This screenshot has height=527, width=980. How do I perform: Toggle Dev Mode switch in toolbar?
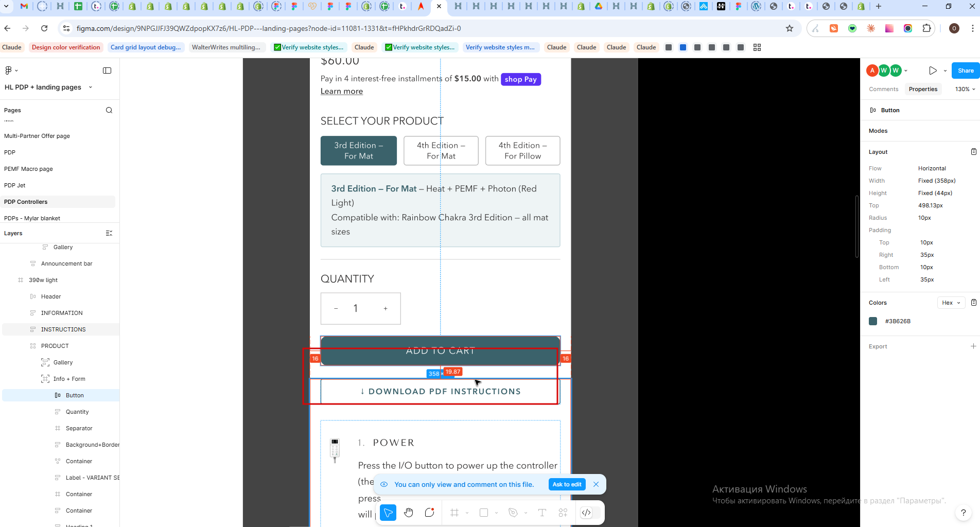(590, 513)
